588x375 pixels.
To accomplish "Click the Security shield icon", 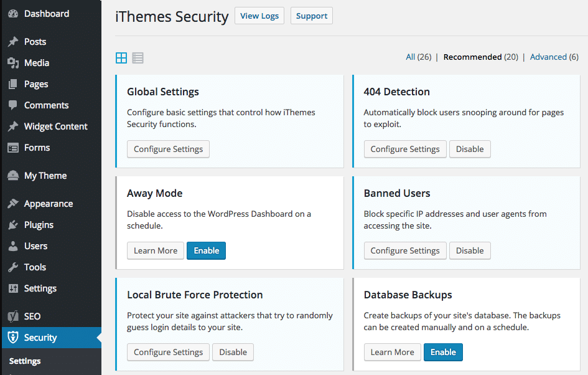I will [13, 338].
